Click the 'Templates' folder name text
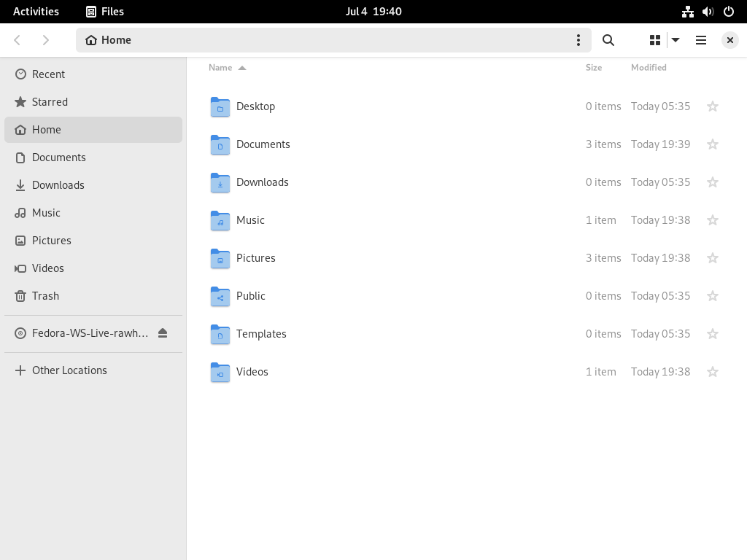Screen dimensions: 747x560 261,334
